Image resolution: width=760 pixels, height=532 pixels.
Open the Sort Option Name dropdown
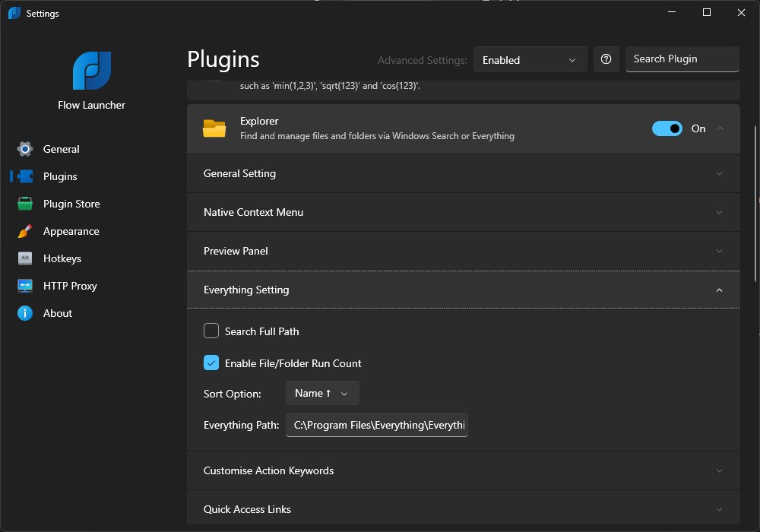pos(322,393)
